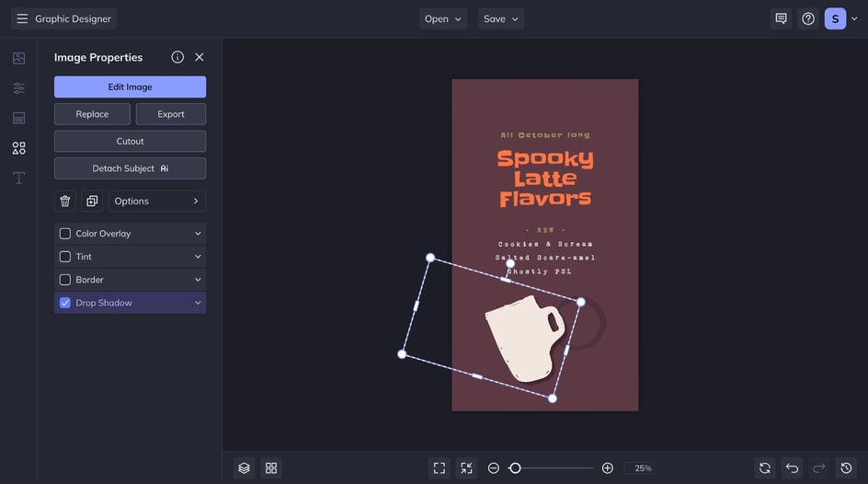This screenshot has height=484, width=868.
Task: Open the history clock icon
Action: 847,468
